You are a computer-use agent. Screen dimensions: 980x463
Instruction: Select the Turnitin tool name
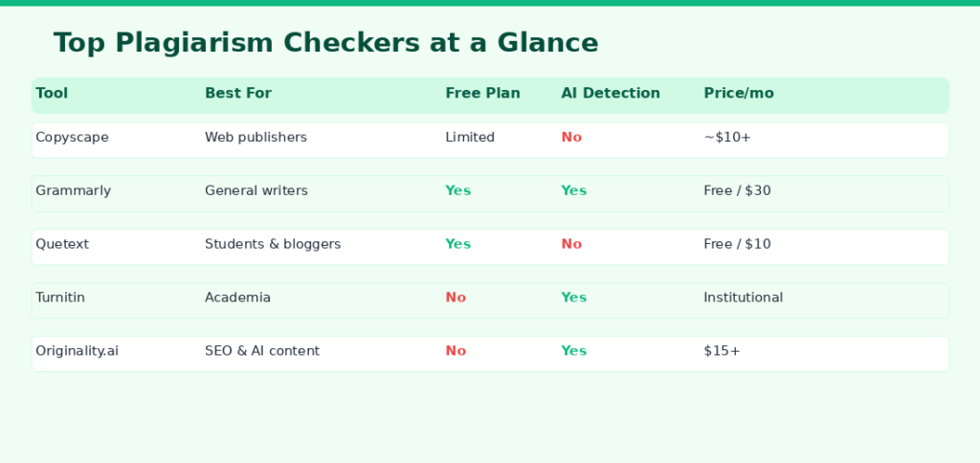pos(60,298)
